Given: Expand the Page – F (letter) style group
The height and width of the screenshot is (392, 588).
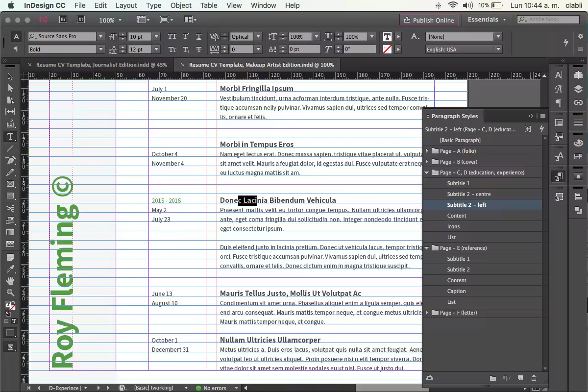Looking at the screenshot, I should 427,313.
